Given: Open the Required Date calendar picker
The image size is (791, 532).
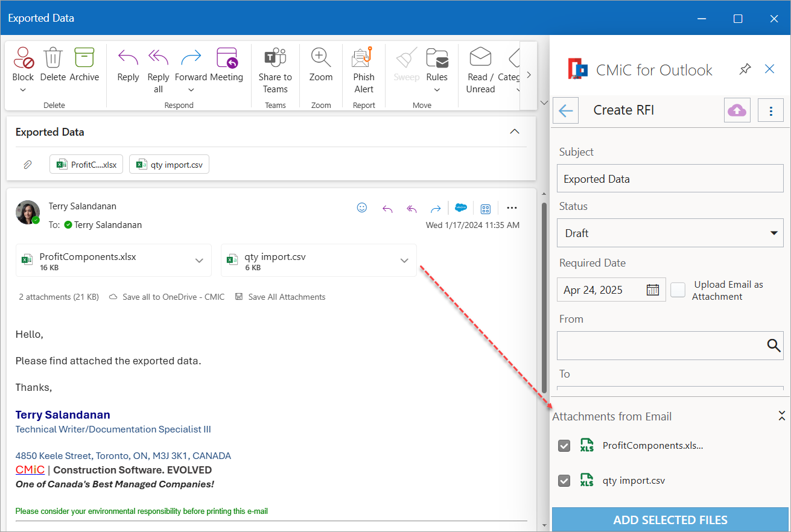Looking at the screenshot, I should [653, 290].
